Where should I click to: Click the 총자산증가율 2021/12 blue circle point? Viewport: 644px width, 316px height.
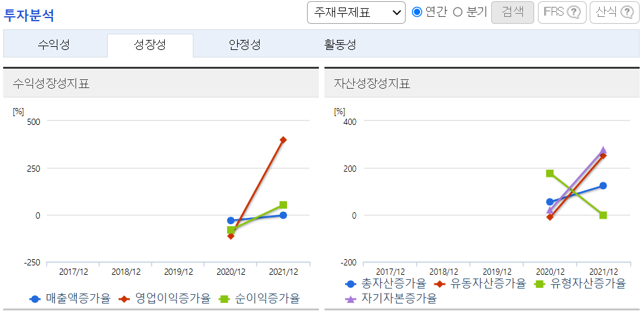point(603,185)
